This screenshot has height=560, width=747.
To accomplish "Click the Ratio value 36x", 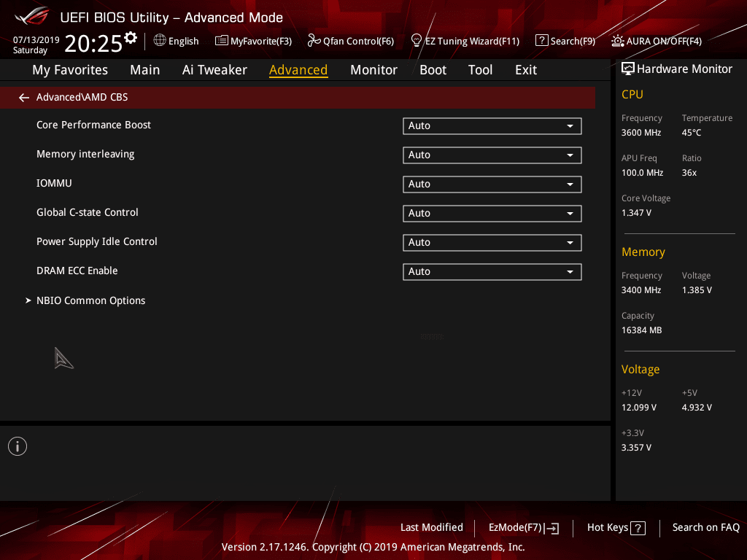I will pos(689,173).
